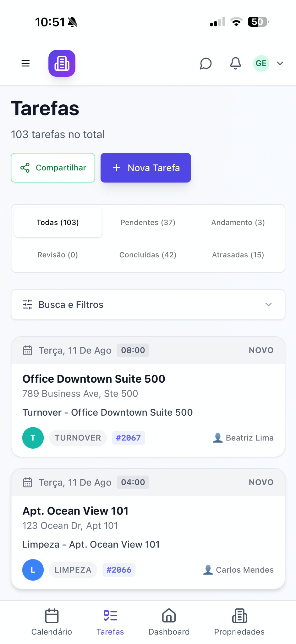Image resolution: width=296 pixels, height=644 pixels.
Task: Go to Calendário in bottom navigation
Action: (52, 622)
